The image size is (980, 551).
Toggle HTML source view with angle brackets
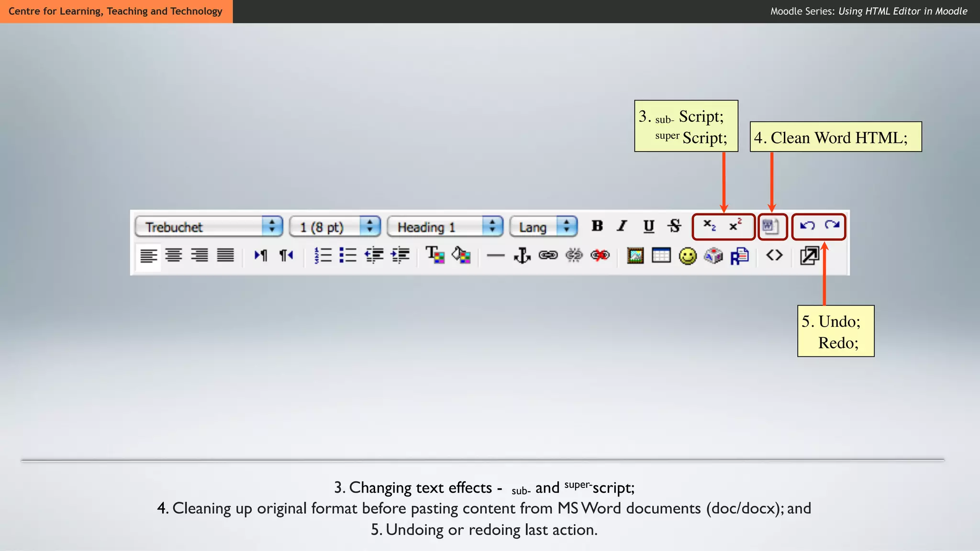click(x=774, y=255)
